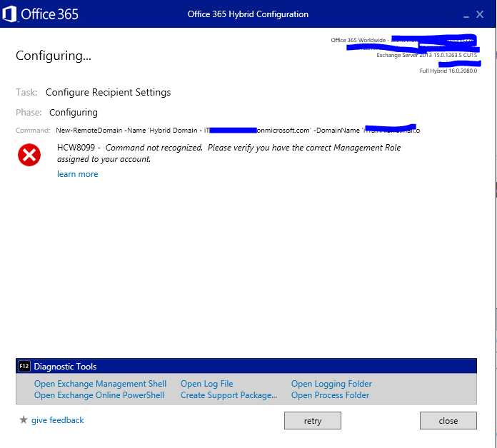The image size is (497, 448).
Task: Click the Office 365 logo icon
Action: click(9, 14)
